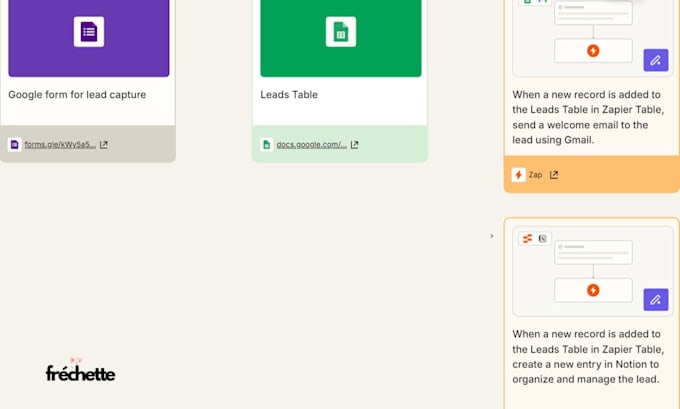Click small Sheets file icon in Leads Table footer
680x409 pixels.
point(266,144)
